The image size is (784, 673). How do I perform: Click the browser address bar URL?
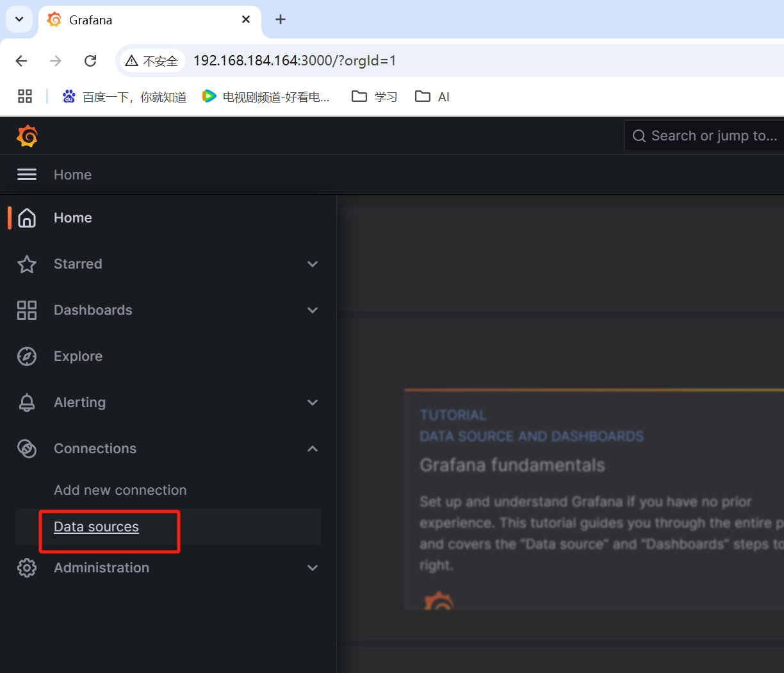coord(295,61)
